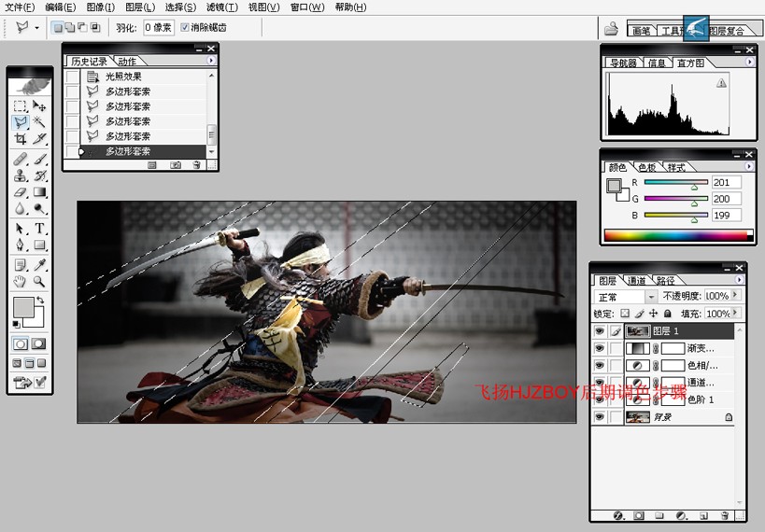Select the Pen tool
The image size is (765, 532).
(x=20, y=245)
